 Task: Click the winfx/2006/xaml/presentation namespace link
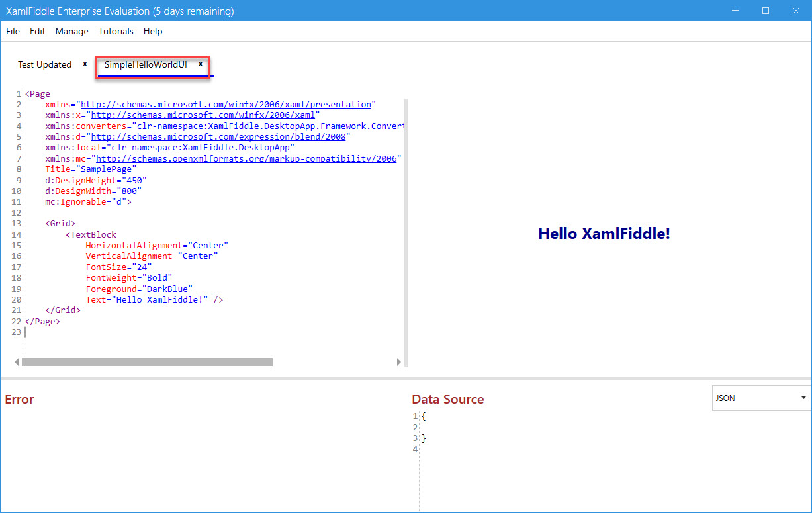(226, 104)
